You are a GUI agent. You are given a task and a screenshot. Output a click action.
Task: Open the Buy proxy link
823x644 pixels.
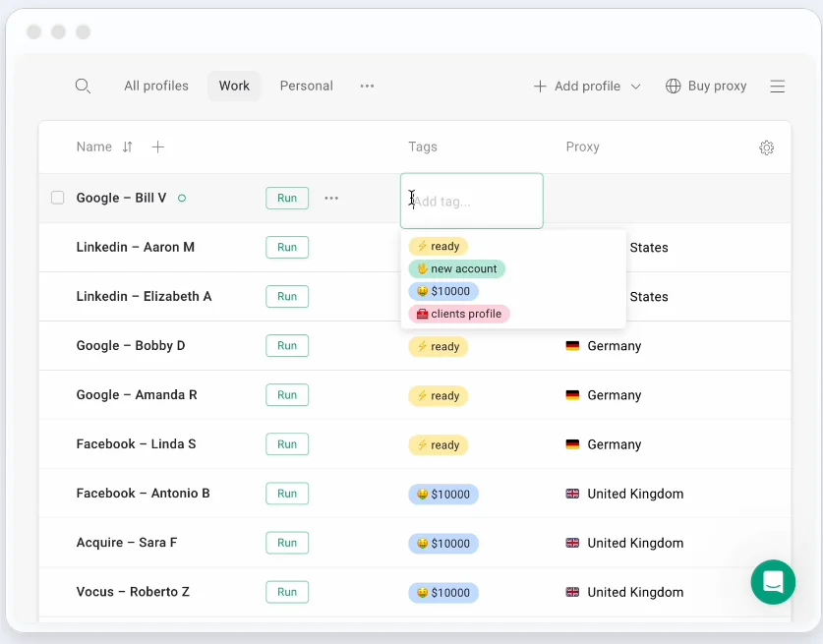(706, 87)
